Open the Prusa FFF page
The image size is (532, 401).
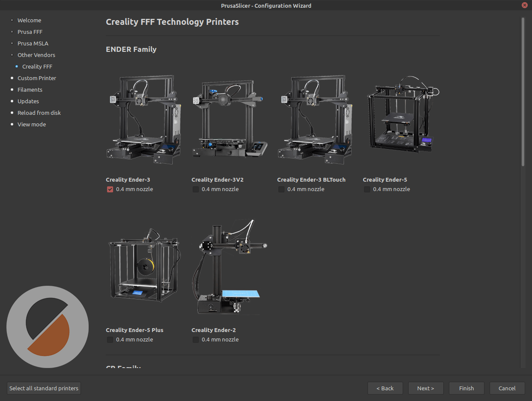coord(30,32)
